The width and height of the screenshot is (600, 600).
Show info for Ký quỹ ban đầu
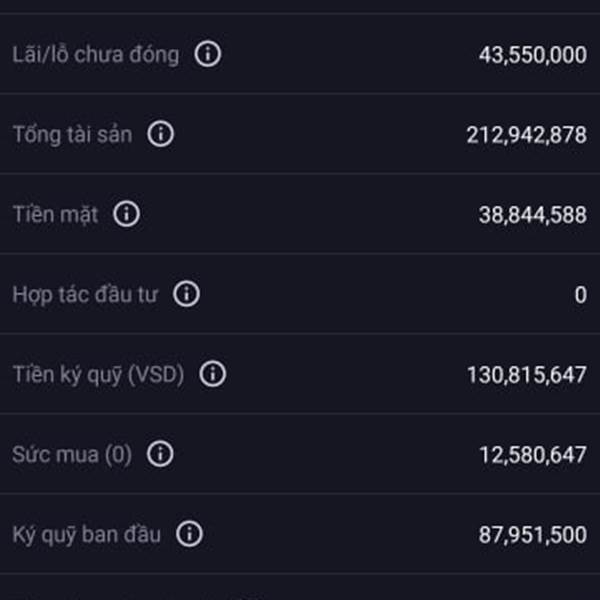pyautogui.click(x=189, y=534)
